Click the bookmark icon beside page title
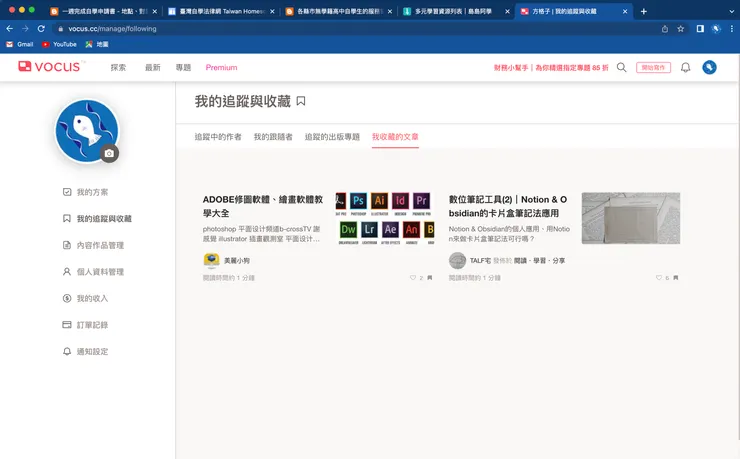This screenshot has width=740, height=459. (x=301, y=101)
